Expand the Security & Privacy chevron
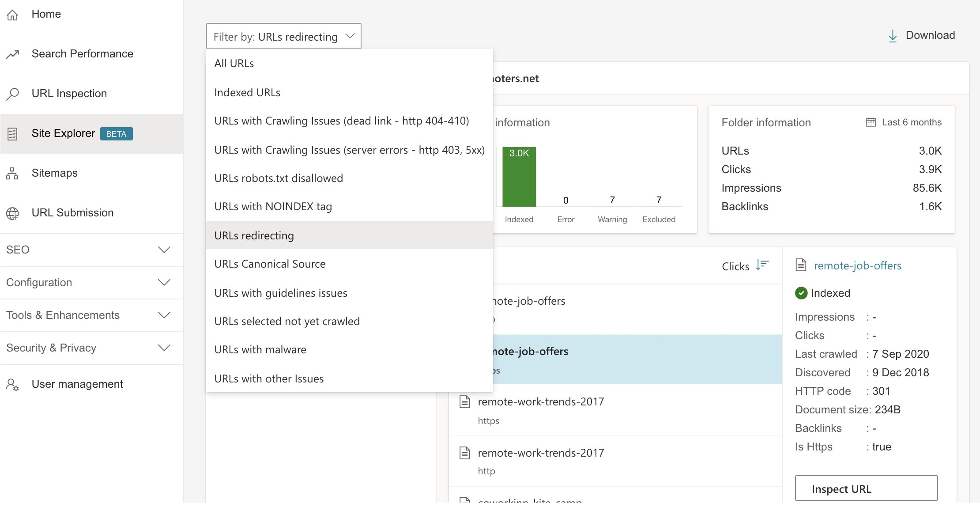Screen dimensions: 980x507 [164, 348]
